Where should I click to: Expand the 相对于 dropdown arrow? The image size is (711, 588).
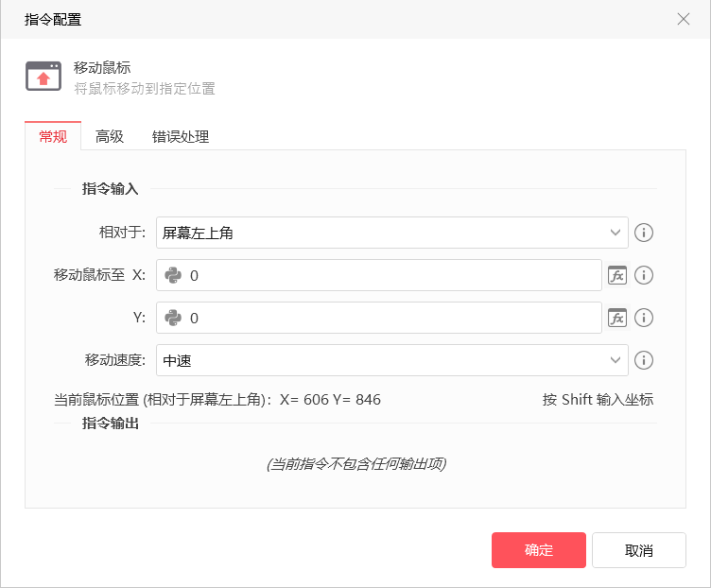pyautogui.click(x=615, y=233)
